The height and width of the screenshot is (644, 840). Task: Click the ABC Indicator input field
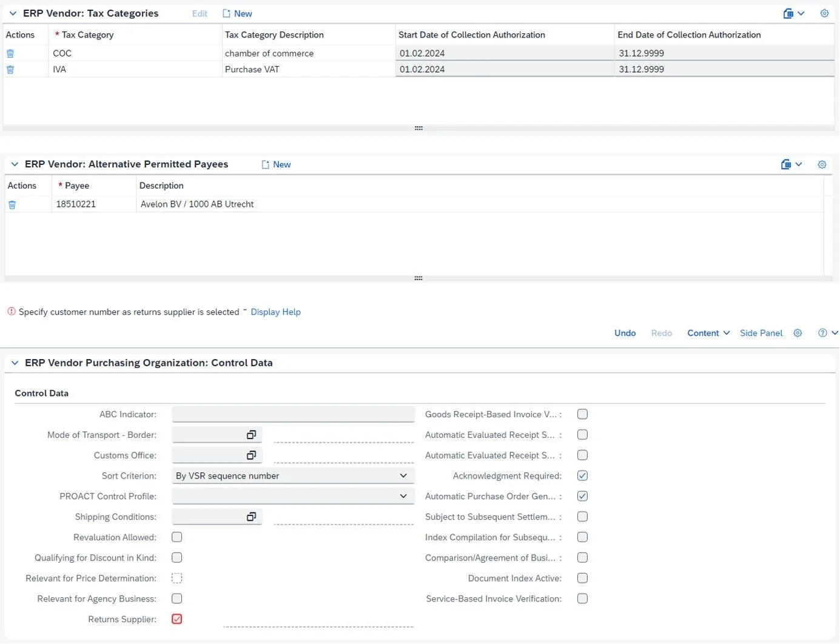coord(293,414)
